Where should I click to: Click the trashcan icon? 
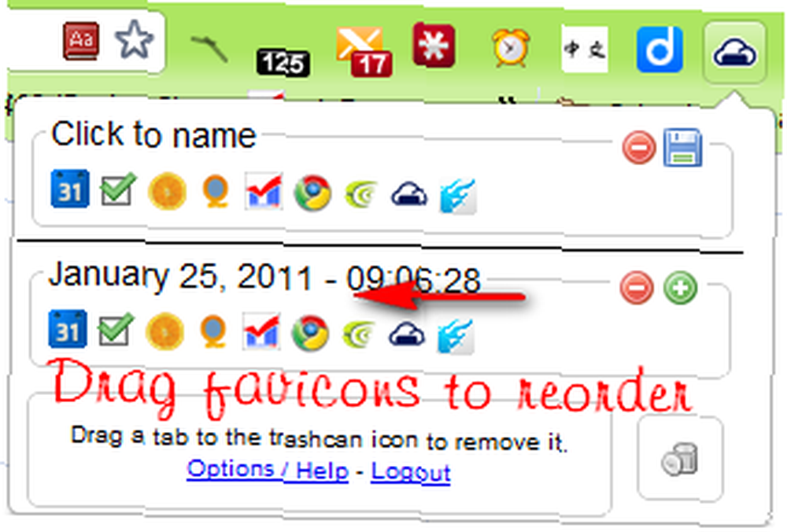tap(680, 459)
